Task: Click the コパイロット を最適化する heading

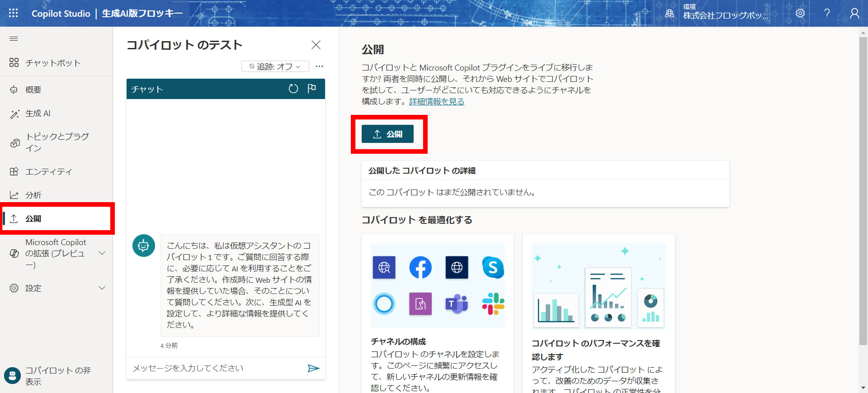Action: [417, 220]
